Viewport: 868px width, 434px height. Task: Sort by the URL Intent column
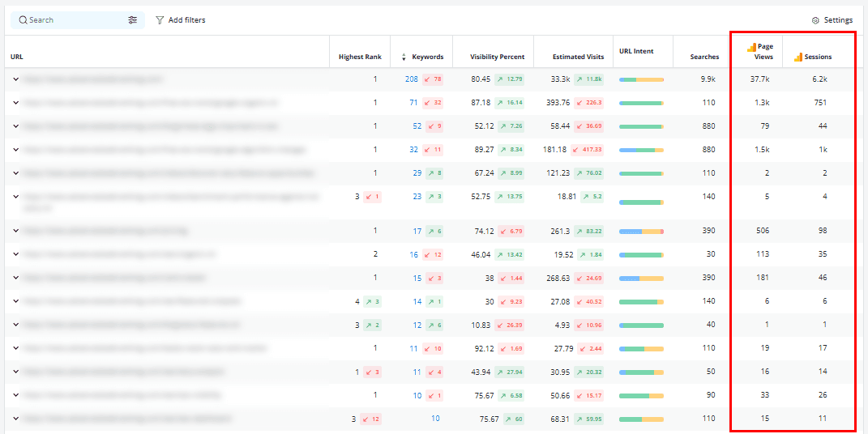click(636, 52)
